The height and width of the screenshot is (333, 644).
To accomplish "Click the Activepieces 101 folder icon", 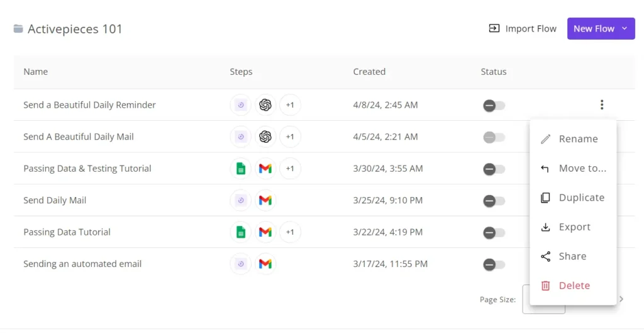I will [x=18, y=29].
